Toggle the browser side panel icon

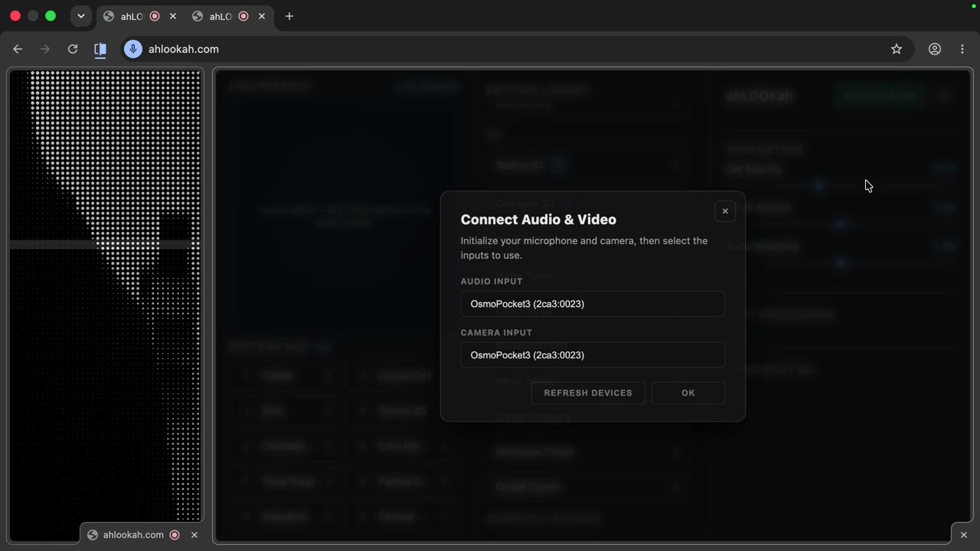click(100, 49)
